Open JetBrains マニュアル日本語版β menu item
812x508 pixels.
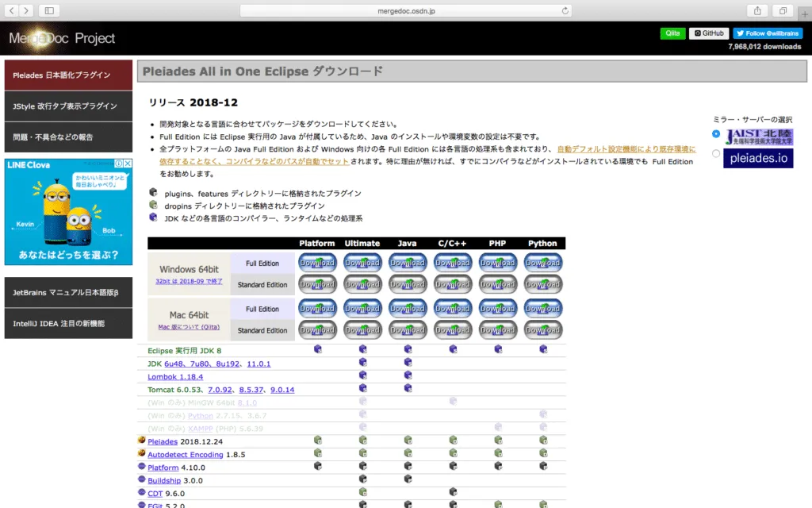pyautogui.click(x=68, y=292)
